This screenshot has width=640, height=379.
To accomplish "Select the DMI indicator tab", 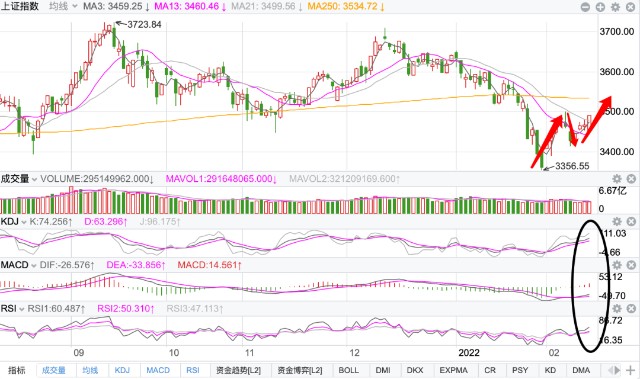I will pyautogui.click(x=383, y=370).
